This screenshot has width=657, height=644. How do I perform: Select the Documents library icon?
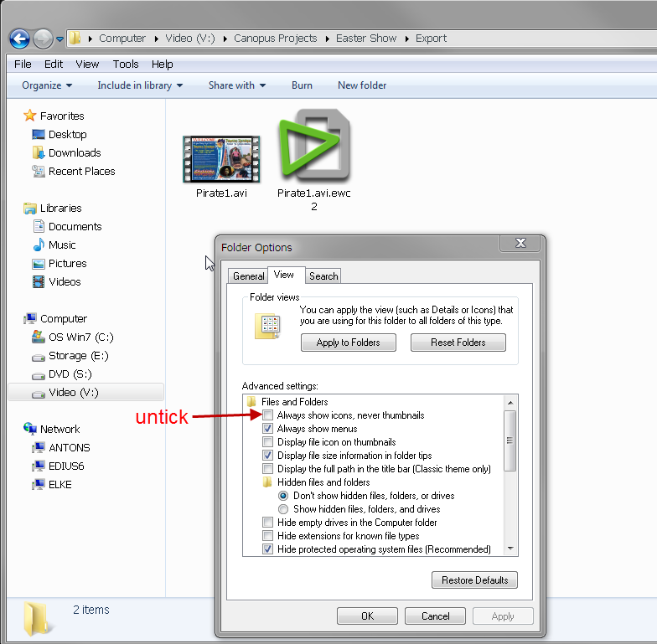coord(39,226)
